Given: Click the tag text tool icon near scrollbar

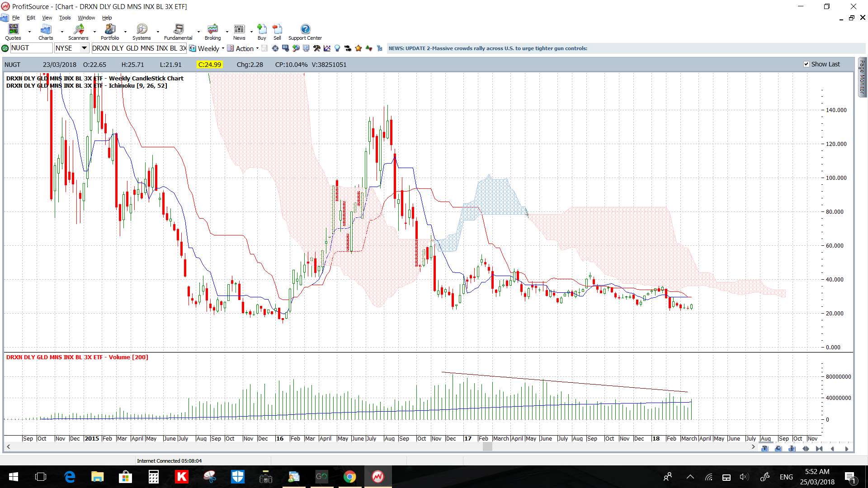Looking at the screenshot, I should (765, 449).
